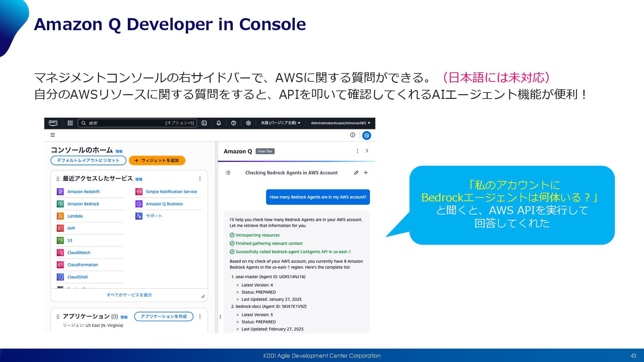This screenshot has height=362, width=644.
Task: Click 'Successfully called bedrock-agent ListAgents API' line
Action: [x=290, y=252]
